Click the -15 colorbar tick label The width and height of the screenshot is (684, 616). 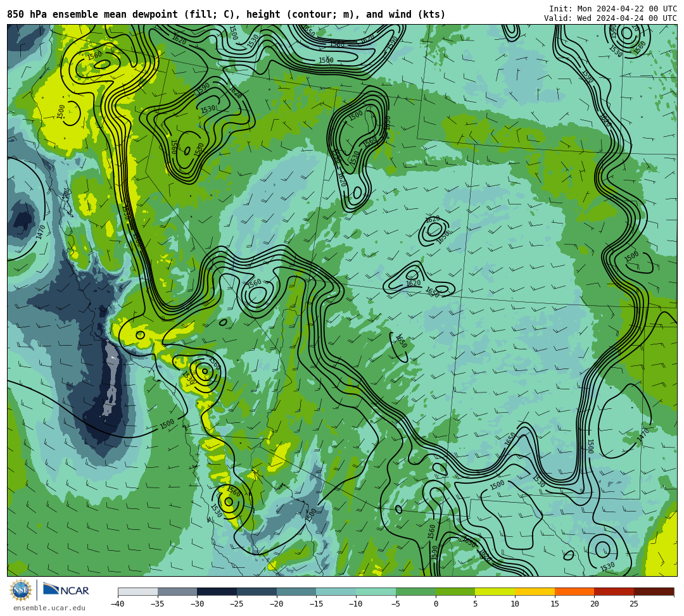316,604
